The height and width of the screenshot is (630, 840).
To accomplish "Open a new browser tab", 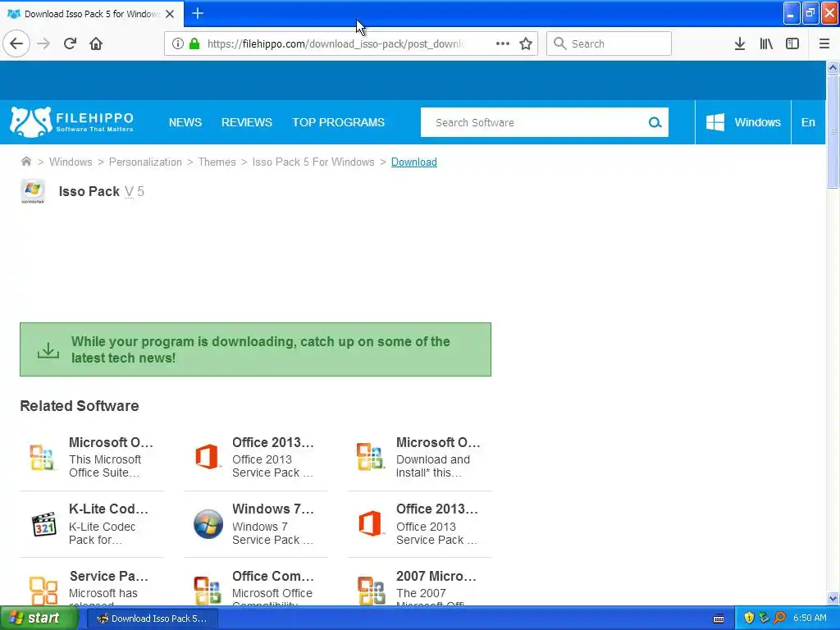I will point(198,13).
